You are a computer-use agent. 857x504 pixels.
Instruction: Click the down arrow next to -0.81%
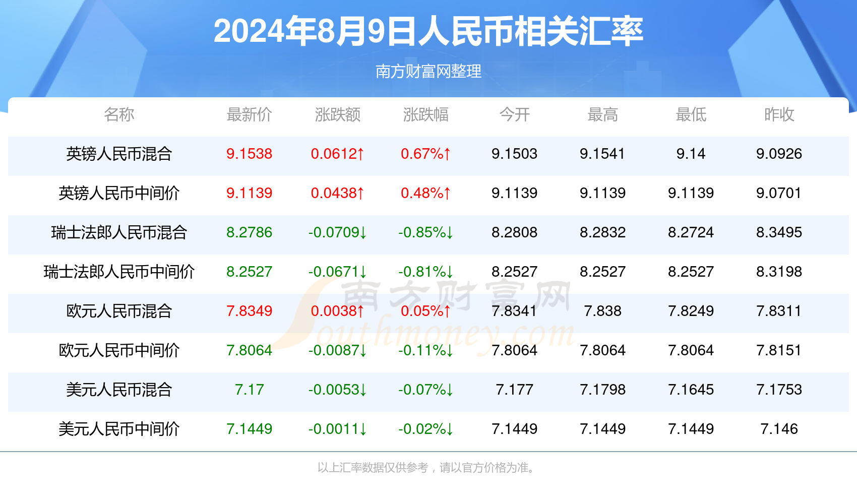coord(450,272)
